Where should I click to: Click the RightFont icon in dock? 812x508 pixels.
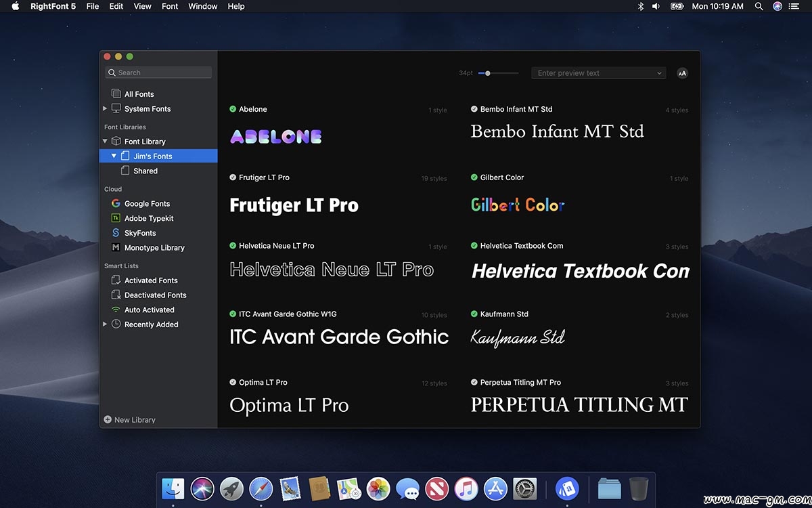[567, 488]
